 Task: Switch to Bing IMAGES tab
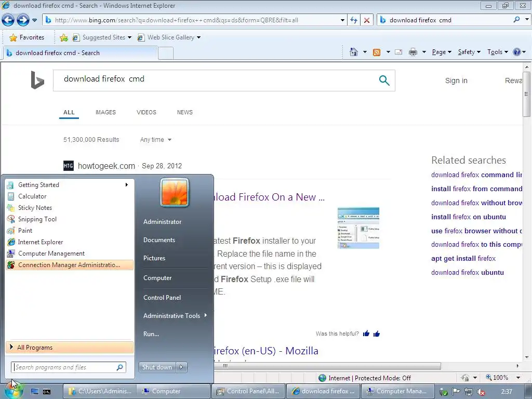point(105,112)
